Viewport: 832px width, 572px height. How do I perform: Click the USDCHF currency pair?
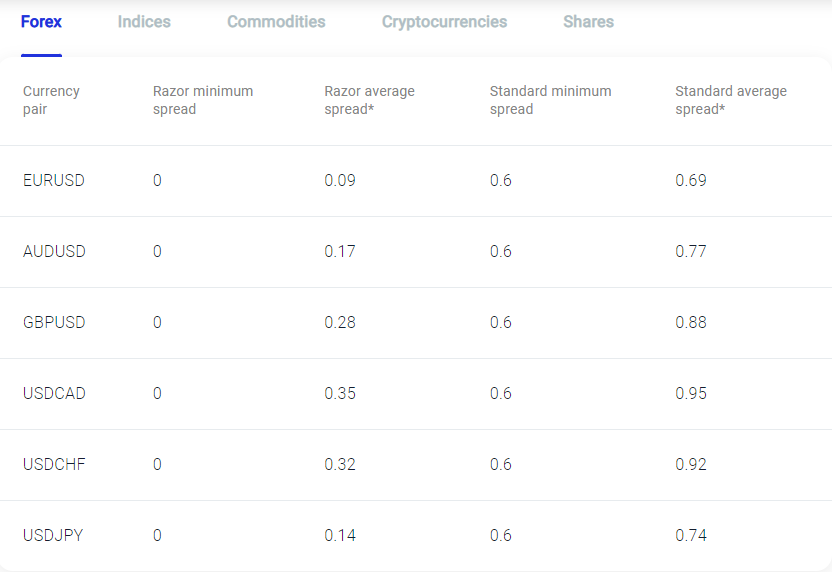tap(54, 465)
